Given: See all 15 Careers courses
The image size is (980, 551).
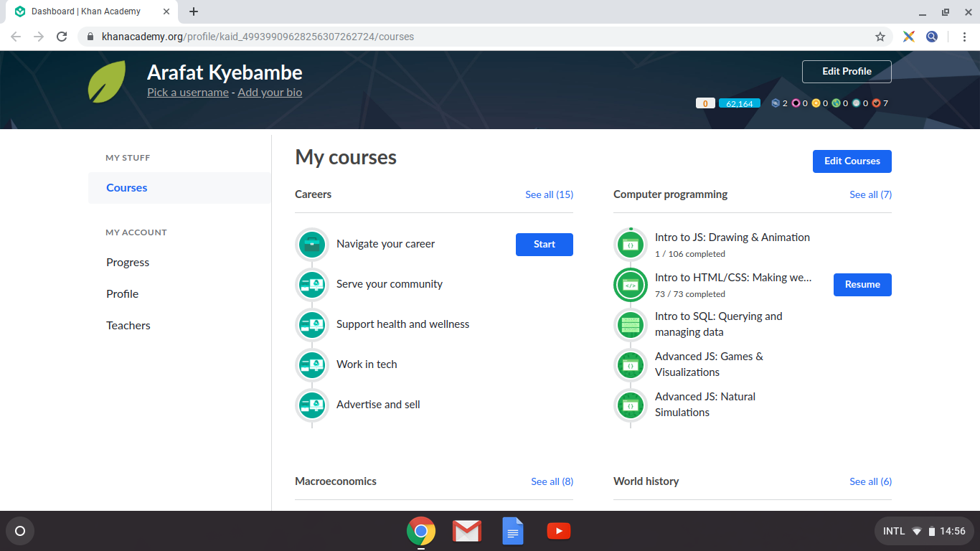Looking at the screenshot, I should [550, 194].
